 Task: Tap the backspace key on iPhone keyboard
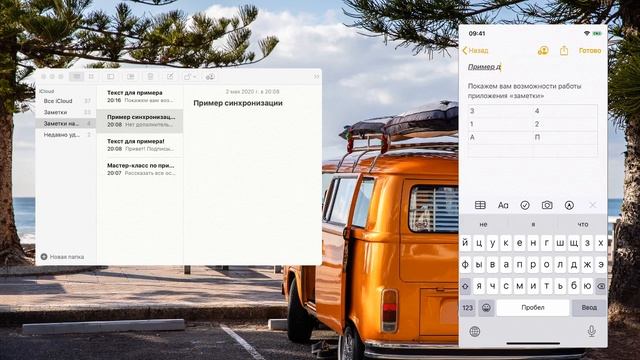coord(600,286)
